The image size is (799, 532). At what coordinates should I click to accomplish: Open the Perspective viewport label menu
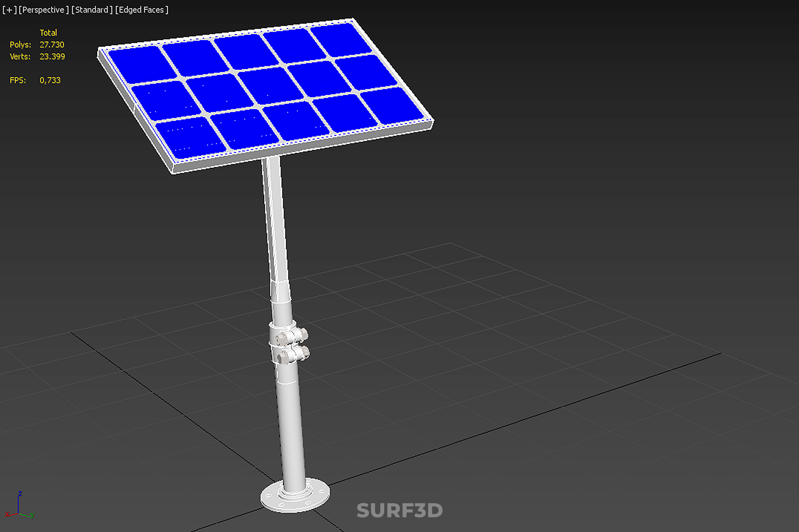pyautogui.click(x=44, y=10)
